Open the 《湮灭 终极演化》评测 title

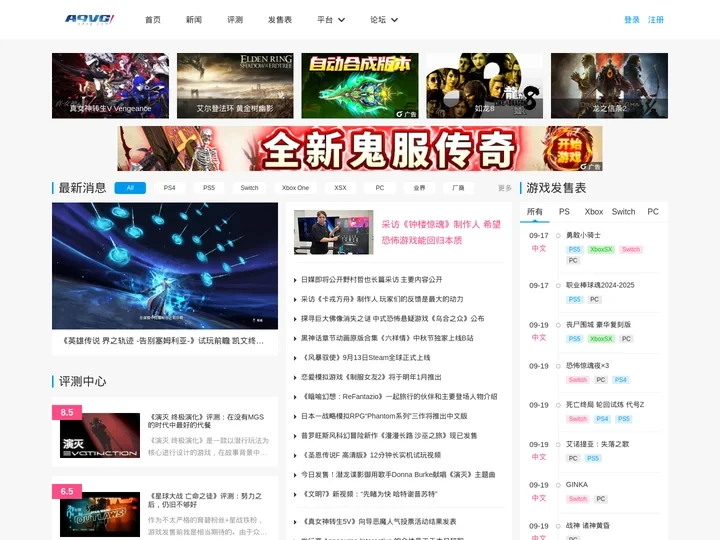(x=206, y=421)
